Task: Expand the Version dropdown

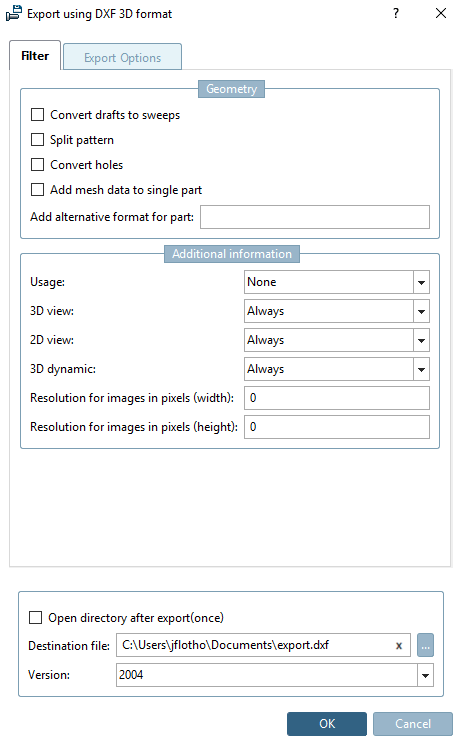Action: coord(425,675)
